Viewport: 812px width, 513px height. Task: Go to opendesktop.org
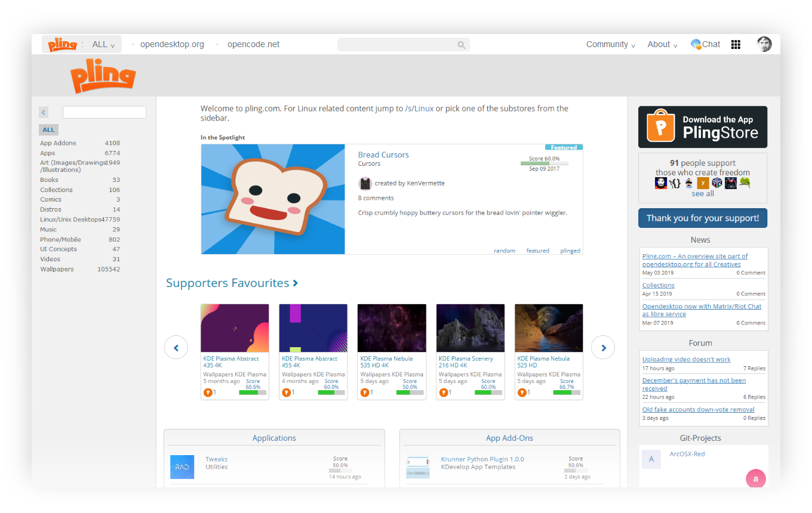[172, 44]
